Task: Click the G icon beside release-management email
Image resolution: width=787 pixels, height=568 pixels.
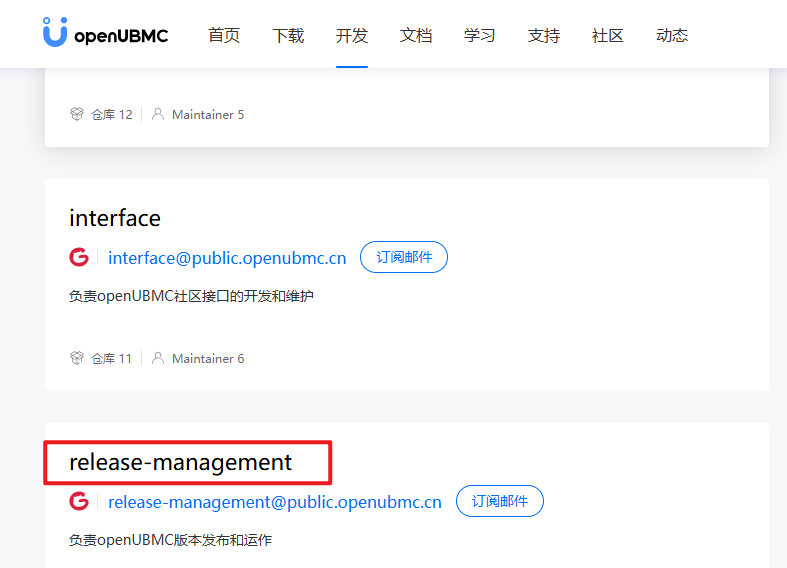Action: coord(79,502)
